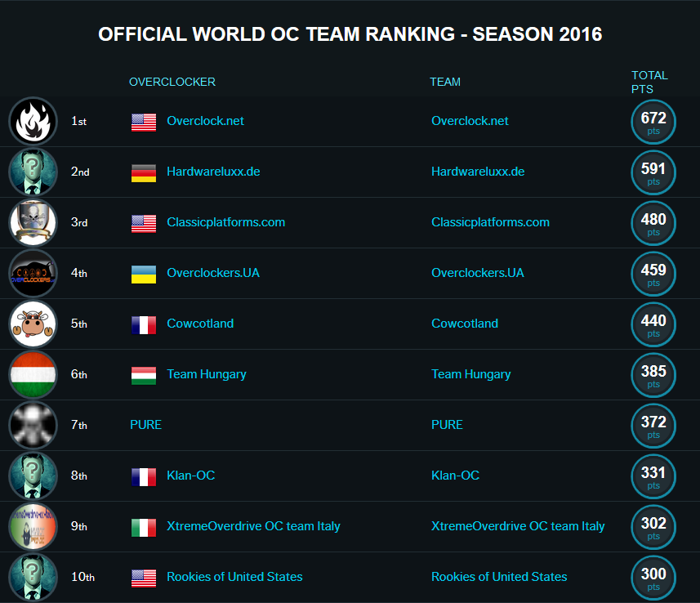Open Klan-OC team link
700x603 pixels.
(455, 476)
